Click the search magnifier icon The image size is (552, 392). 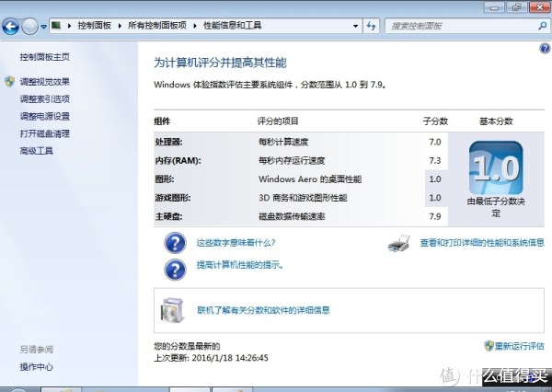[543, 26]
